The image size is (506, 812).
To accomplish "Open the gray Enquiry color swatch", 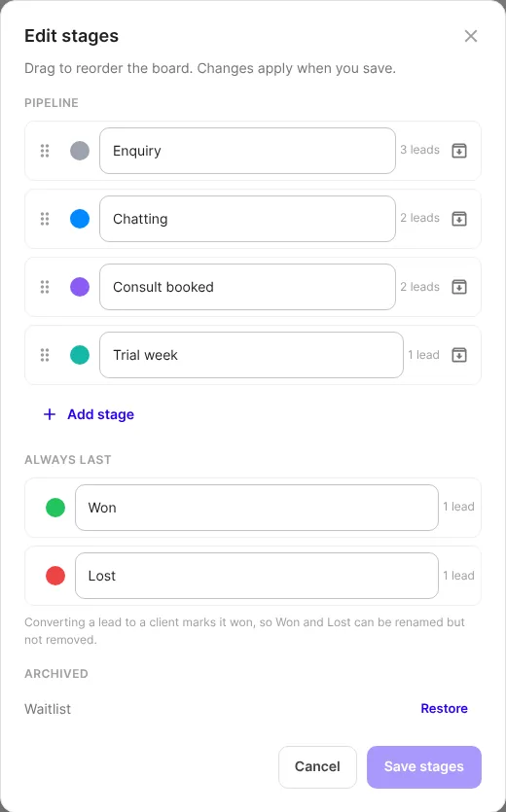I will point(80,151).
